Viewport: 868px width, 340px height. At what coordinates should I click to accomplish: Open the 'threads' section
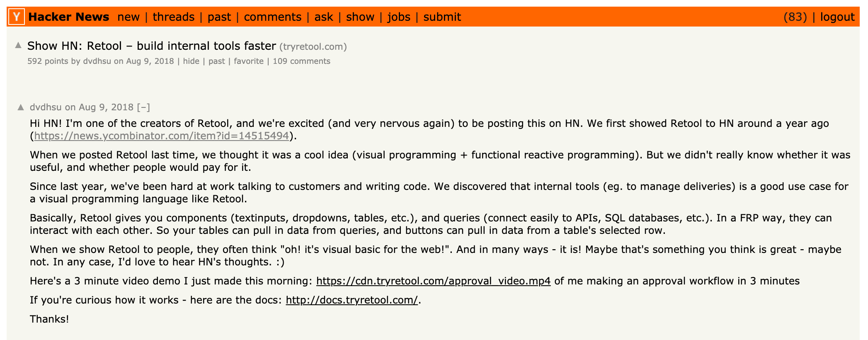click(174, 17)
